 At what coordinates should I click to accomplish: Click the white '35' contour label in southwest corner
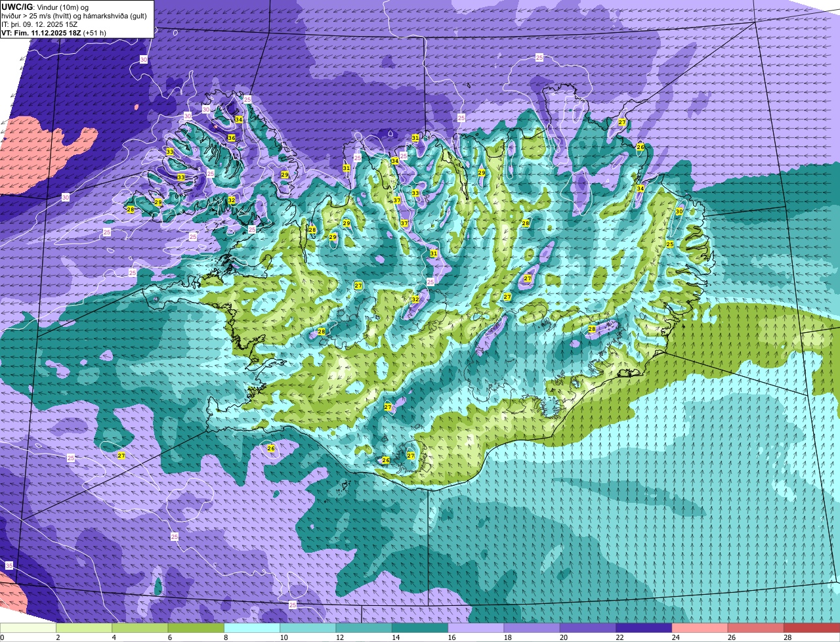(x=9, y=565)
